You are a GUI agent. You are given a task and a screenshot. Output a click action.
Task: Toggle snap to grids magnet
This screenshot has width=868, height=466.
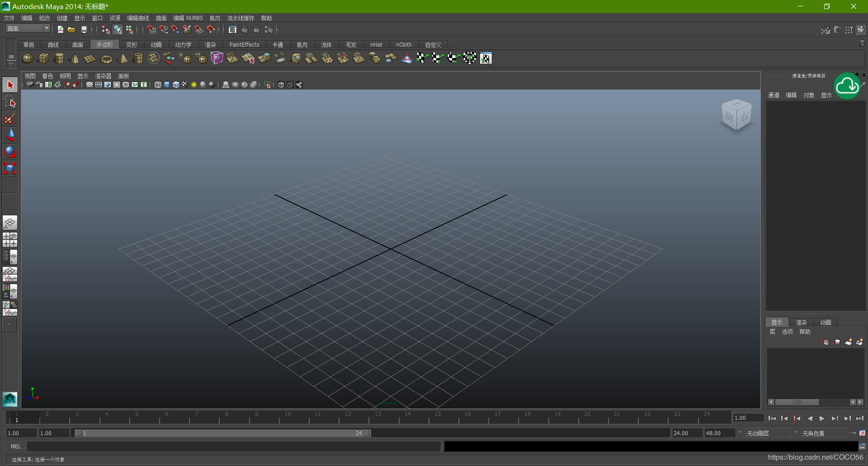[x=151, y=29]
